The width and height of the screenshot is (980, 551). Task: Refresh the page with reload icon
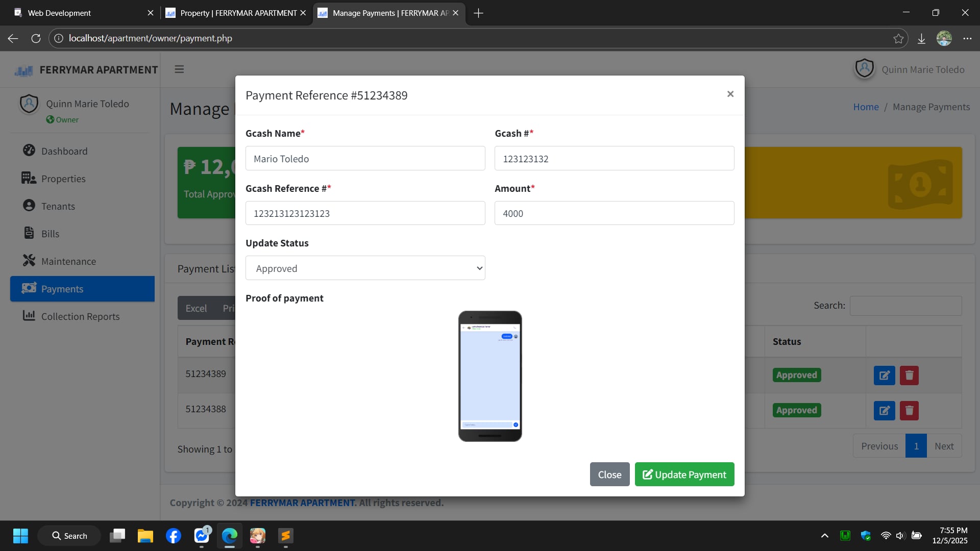[x=36, y=39]
